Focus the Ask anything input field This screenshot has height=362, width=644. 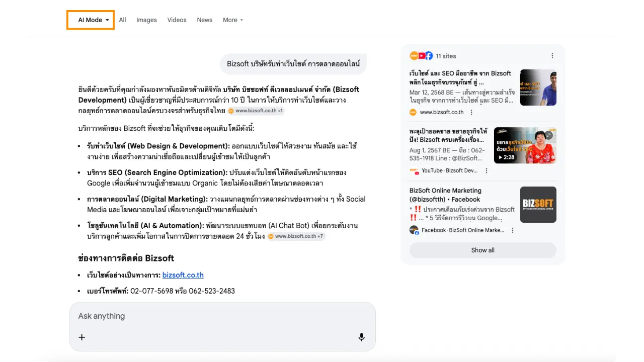tap(221, 316)
